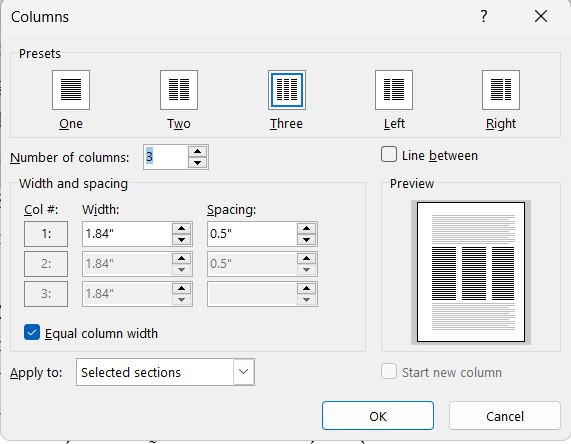571x444 pixels.
Task: Increase column 1 spacing
Action: (306, 228)
